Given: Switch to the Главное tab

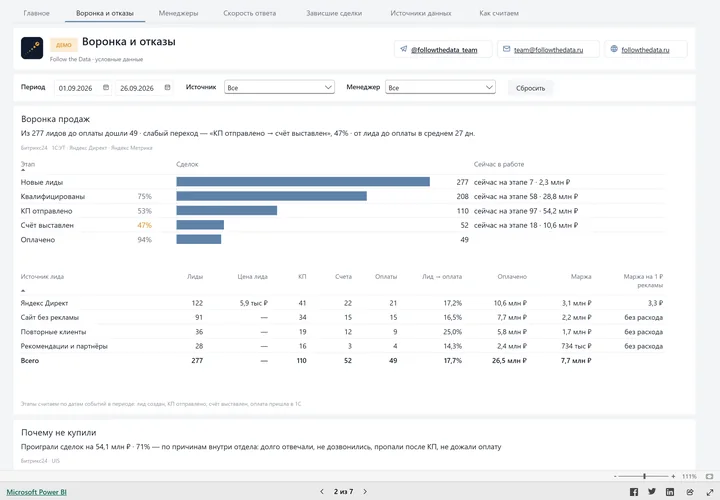Looking at the screenshot, I should pos(36,13).
